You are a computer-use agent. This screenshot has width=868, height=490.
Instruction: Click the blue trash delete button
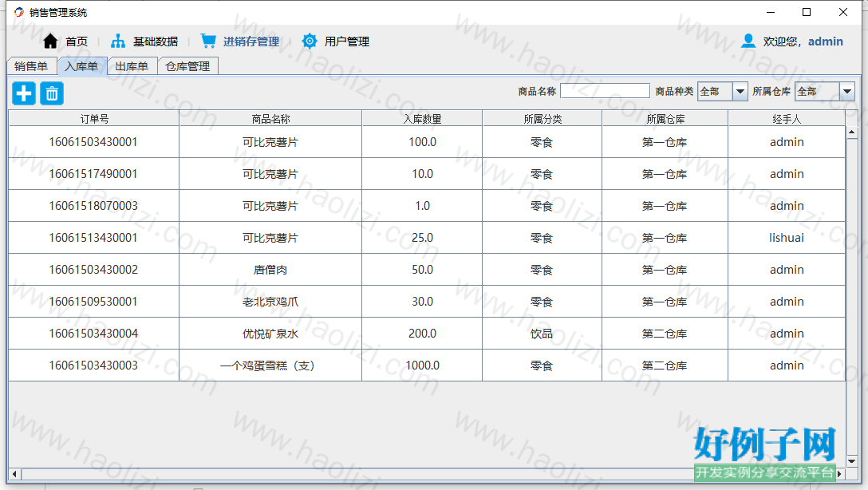(52, 93)
